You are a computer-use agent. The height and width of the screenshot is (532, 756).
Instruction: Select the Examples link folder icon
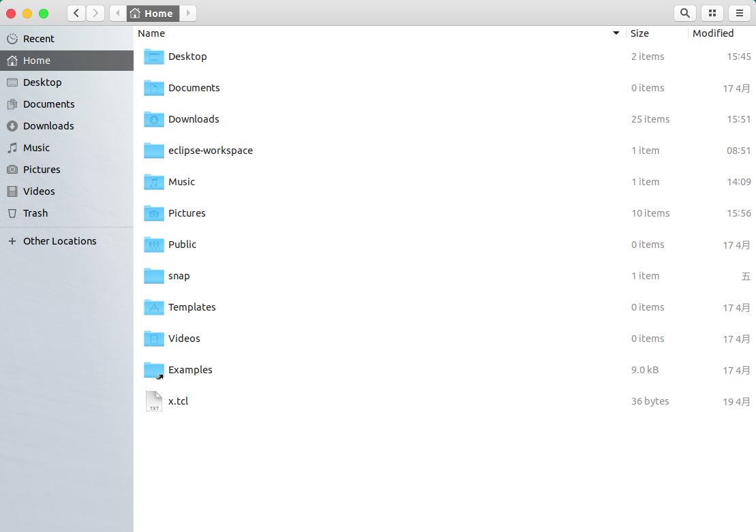pyautogui.click(x=154, y=370)
